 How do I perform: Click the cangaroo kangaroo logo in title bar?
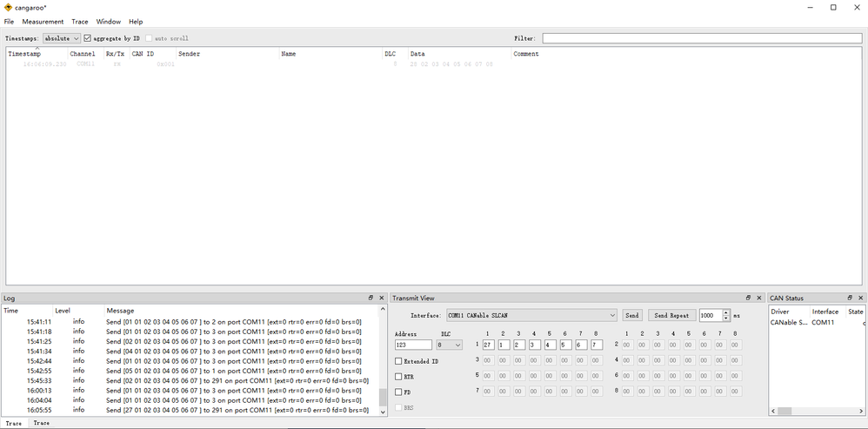8,7
